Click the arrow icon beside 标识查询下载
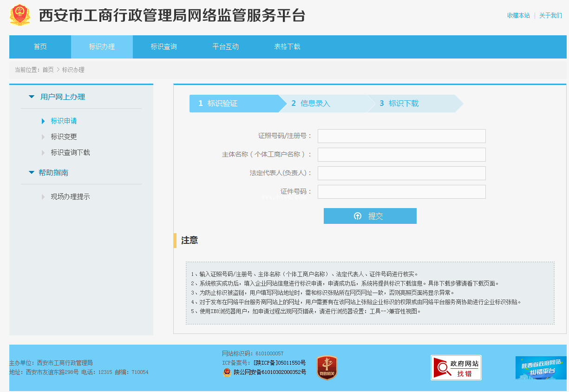The height and width of the screenshot is (392, 569). (43, 153)
